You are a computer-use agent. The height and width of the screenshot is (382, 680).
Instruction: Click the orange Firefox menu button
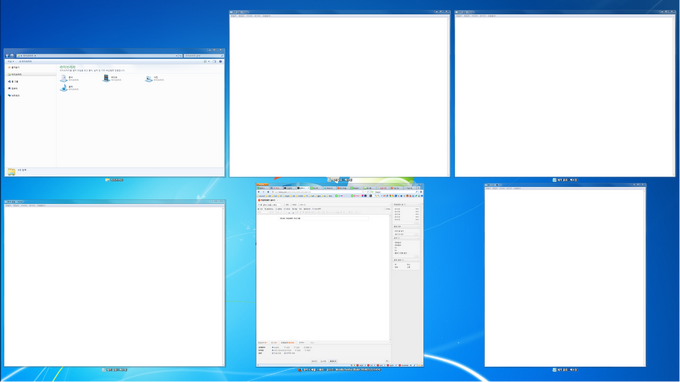coord(262,185)
